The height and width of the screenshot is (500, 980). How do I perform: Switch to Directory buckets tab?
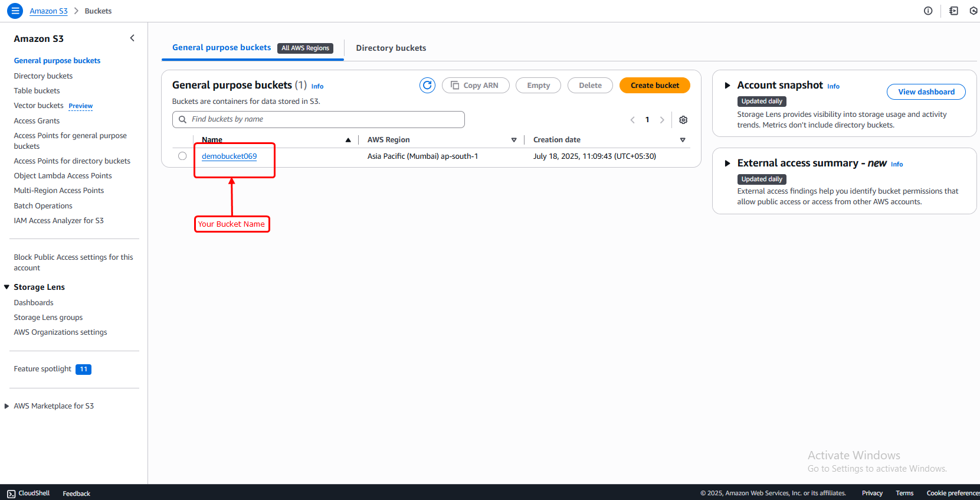point(391,48)
